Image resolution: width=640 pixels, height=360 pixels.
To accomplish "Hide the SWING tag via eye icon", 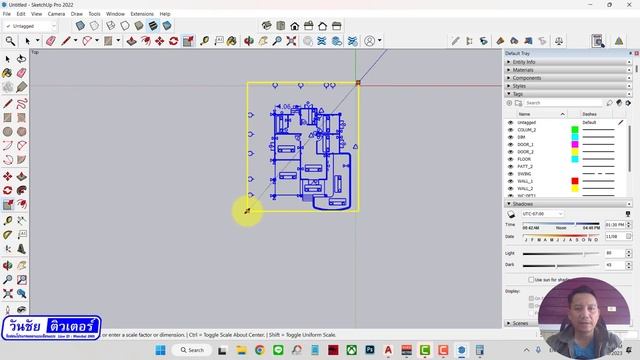I will pyautogui.click(x=510, y=174).
